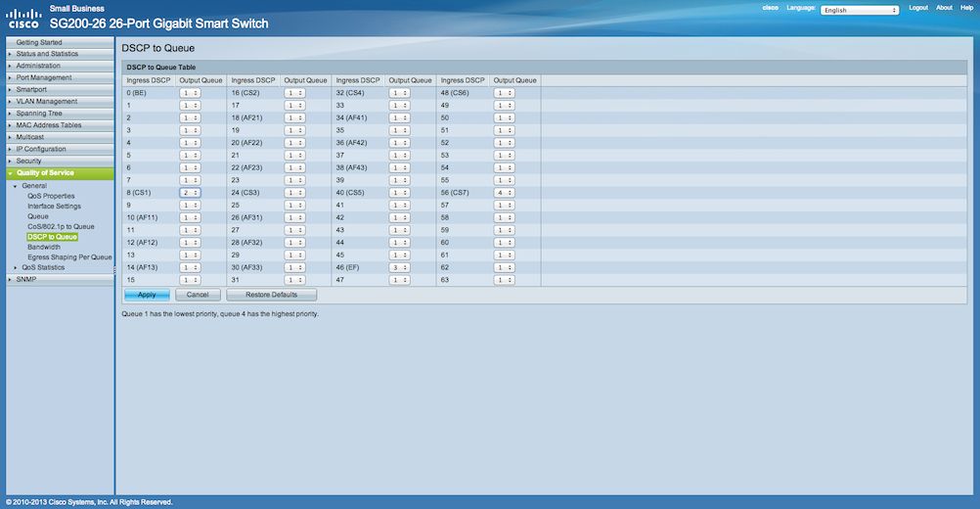Open the Getting Started page
980x509 pixels.
(x=39, y=42)
